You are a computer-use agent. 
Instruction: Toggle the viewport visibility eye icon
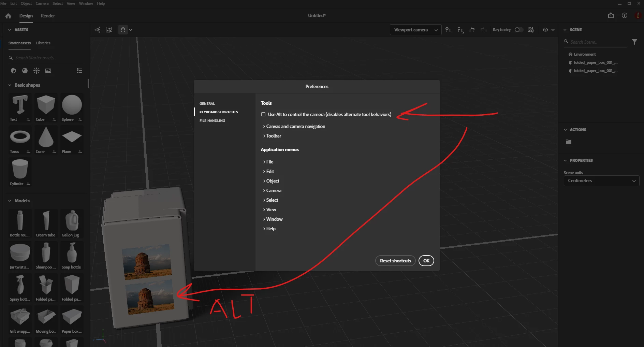click(x=545, y=30)
